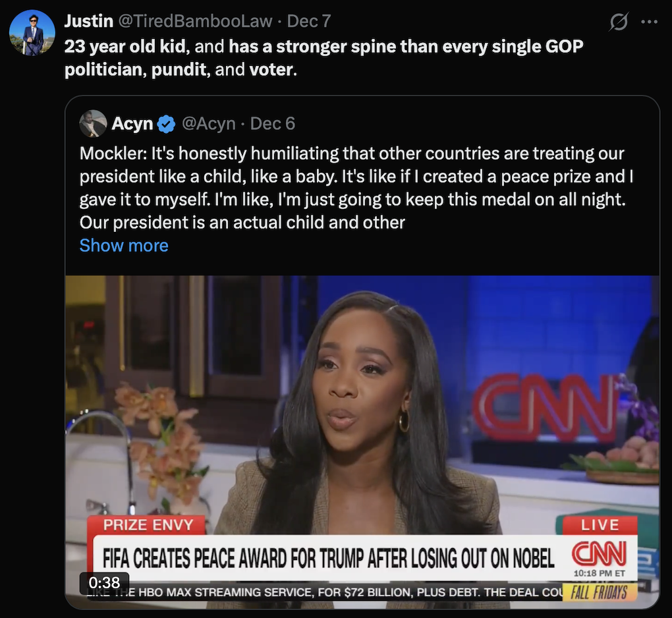672x618 pixels.
Task: Expand quoted post with Show more
Action: 124,246
